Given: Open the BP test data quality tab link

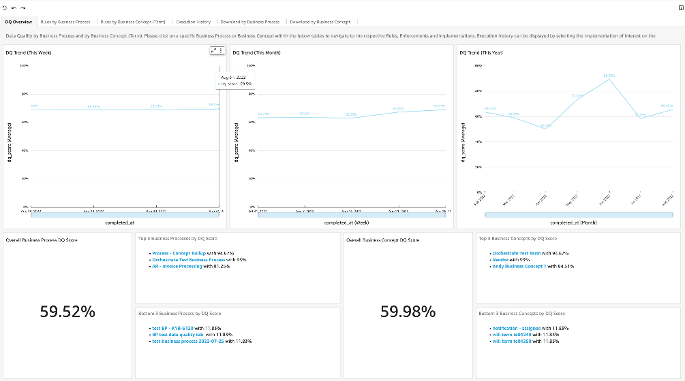Looking at the screenshot, I should [178, 335].
